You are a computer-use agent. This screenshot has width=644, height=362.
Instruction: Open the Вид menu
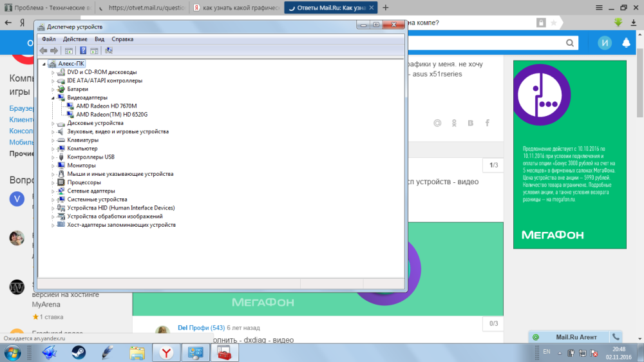[x=99, y=39]
